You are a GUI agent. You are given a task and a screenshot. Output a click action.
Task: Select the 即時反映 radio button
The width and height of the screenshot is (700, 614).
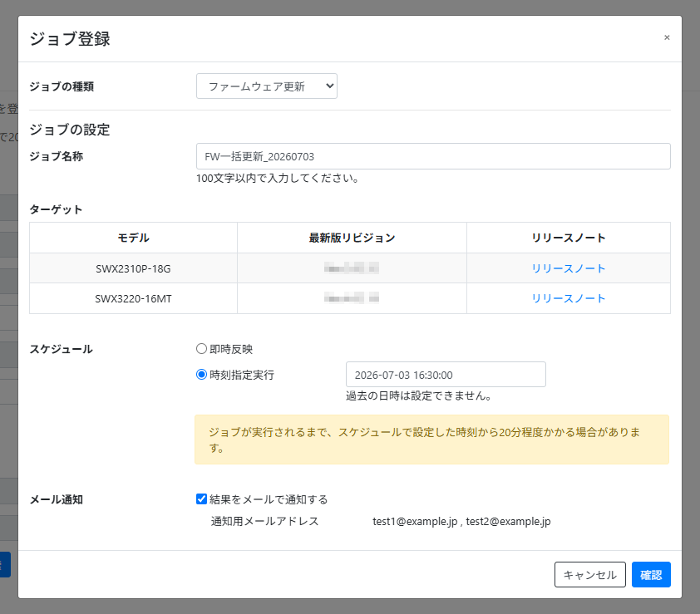click(x=201, y=348)
